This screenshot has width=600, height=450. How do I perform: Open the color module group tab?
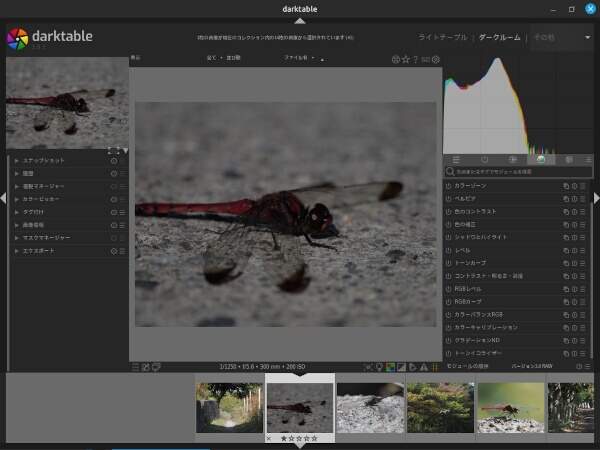pyautogui.click(x=541, y=159)
